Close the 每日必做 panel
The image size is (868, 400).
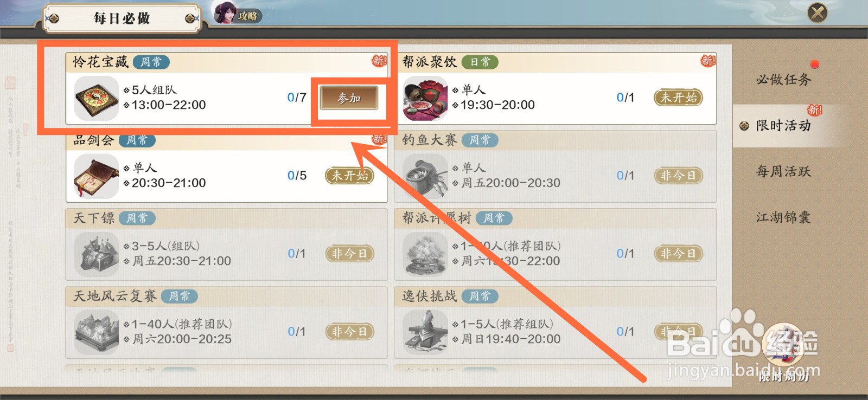coord(818,12)
